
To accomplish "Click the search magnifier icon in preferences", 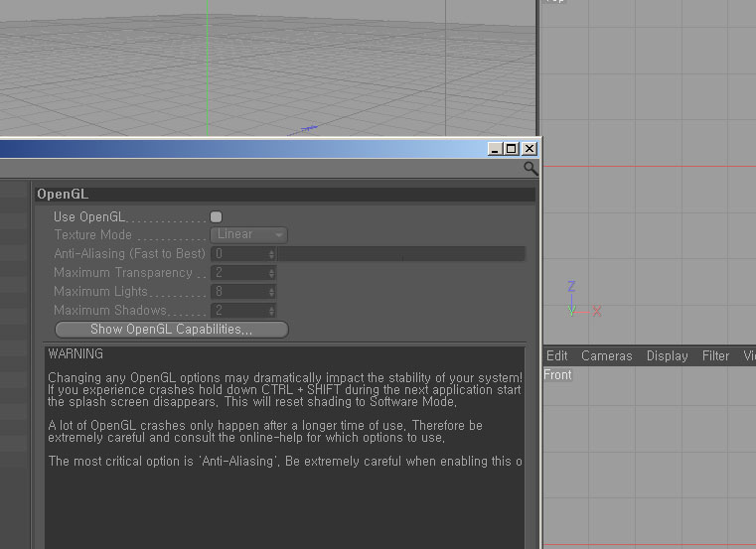I will (x=530, y=169).
